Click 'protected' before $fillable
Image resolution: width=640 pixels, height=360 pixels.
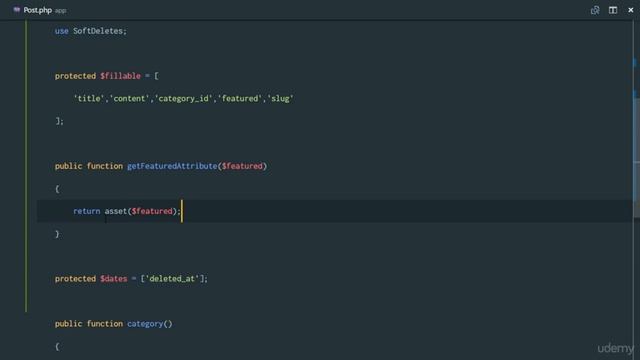76,76
